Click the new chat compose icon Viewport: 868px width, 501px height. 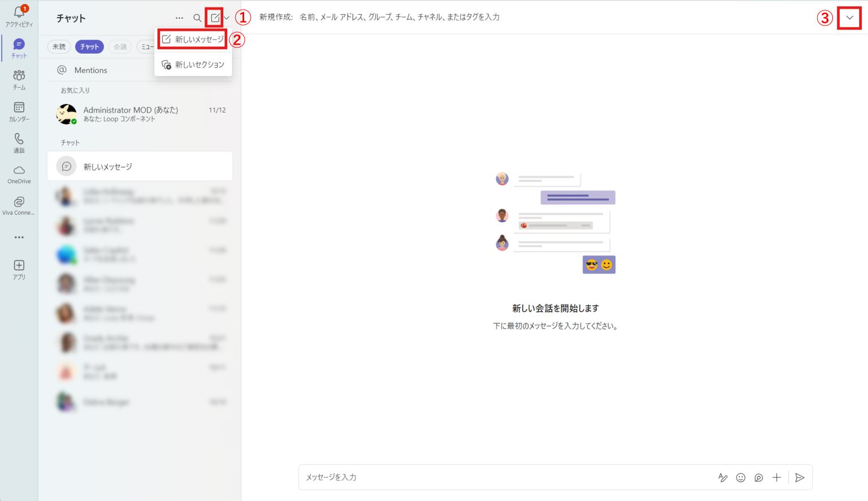215,18
